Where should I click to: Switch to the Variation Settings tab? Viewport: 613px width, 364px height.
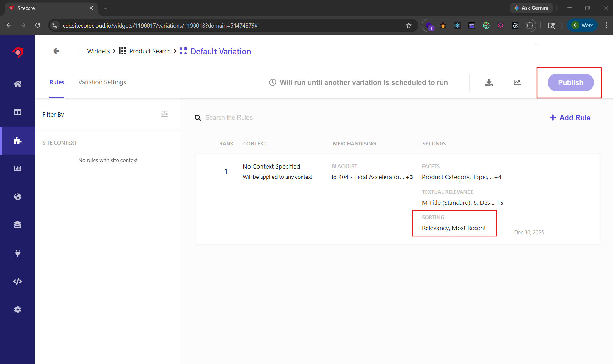[x=102, y=82]
